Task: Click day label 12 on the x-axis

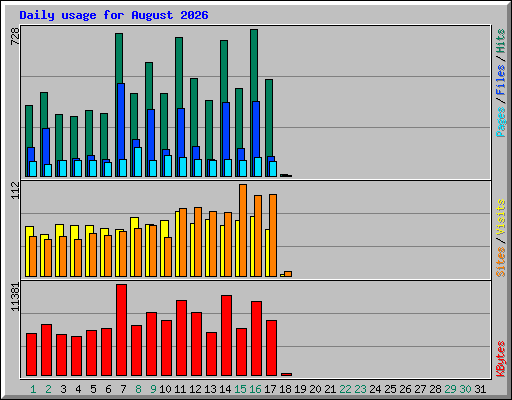Action: 195,389
